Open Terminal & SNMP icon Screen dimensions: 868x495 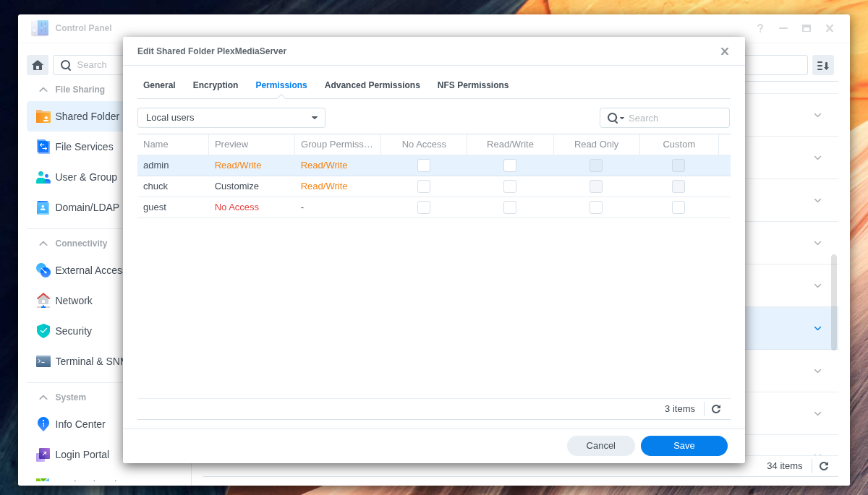43,361
